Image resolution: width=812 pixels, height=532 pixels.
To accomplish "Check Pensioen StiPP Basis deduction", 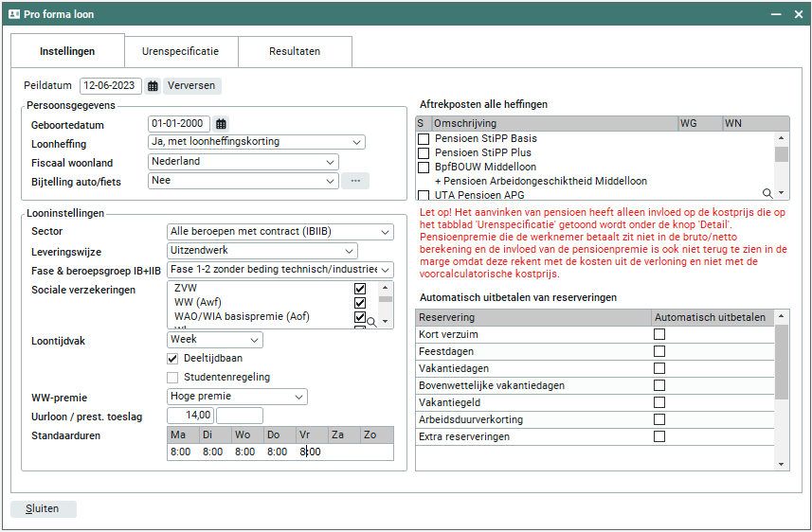I will point(424,139).
